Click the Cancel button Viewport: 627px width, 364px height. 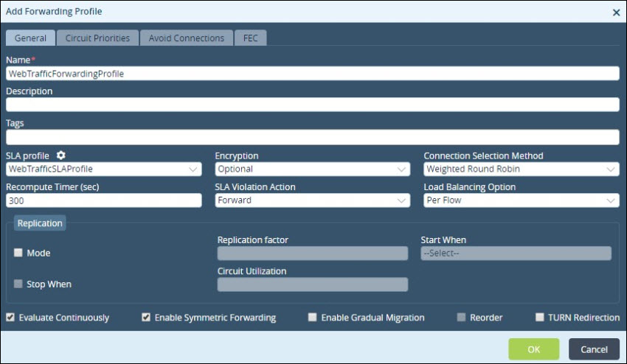pos(595,349)
